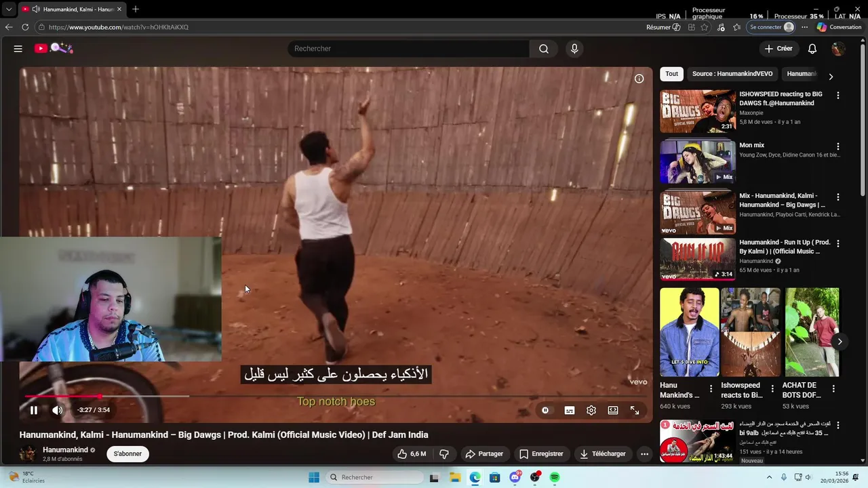Image resolution: width=868 pixels, height=488 pixels.
Task: Open the account avatar menu
Action: coord(838,49)
